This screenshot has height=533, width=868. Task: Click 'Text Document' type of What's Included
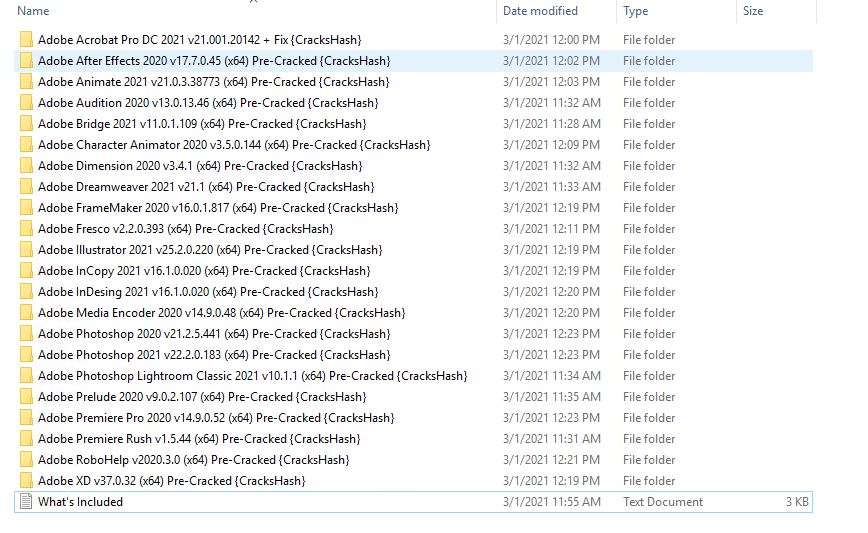663,502
